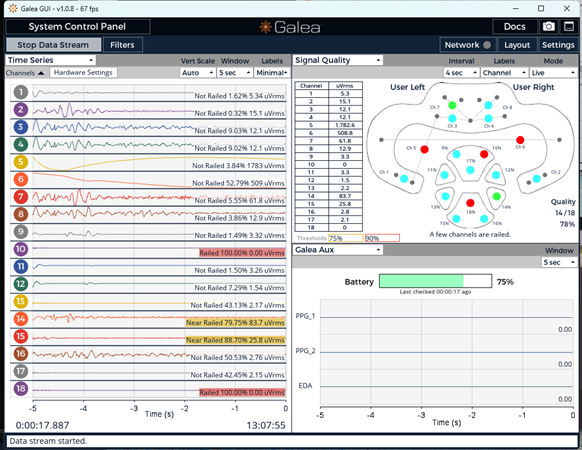Click the Ch 2 cyan electrode dot
This screenshot has width=582, height=450.
pyautogui.click(x=537, y=179)
